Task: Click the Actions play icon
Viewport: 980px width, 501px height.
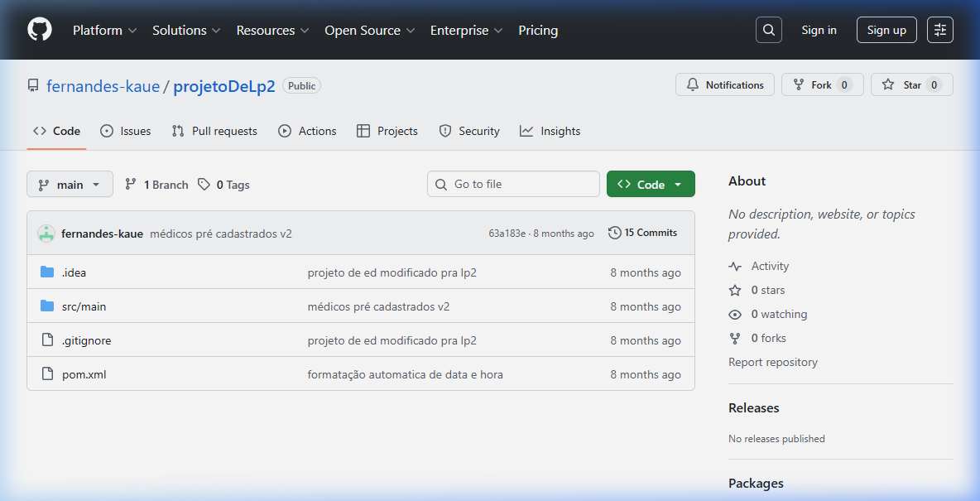Action: 285,131
